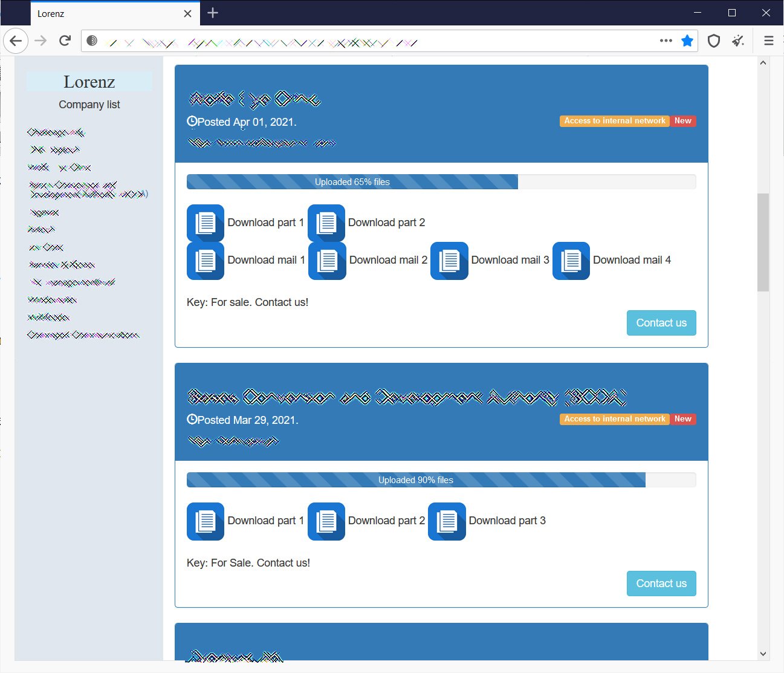Image resolution: width=784 pixels, height=673 pixels.
Task: Click Contact us button in the Apr 01 post
Action: point(661,323)
